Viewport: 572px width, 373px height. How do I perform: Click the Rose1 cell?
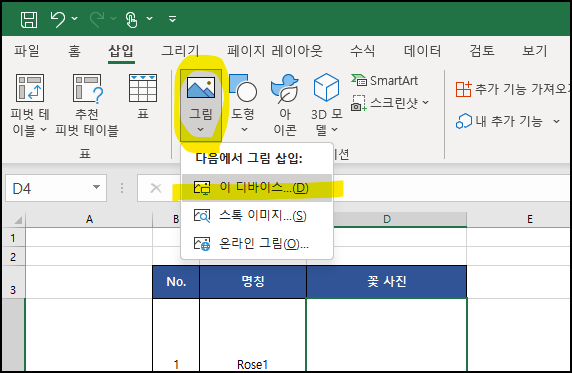pos(253,335)
